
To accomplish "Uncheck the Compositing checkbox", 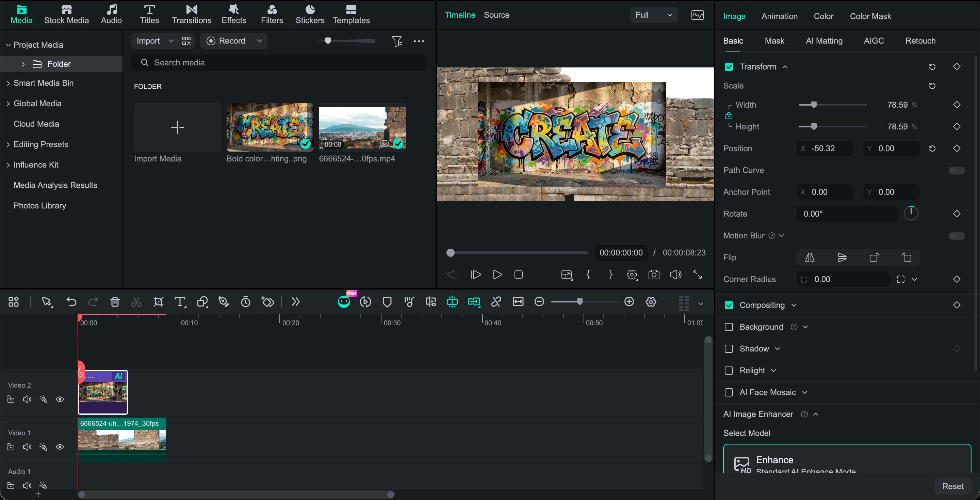I will click(x=729, y=305).
